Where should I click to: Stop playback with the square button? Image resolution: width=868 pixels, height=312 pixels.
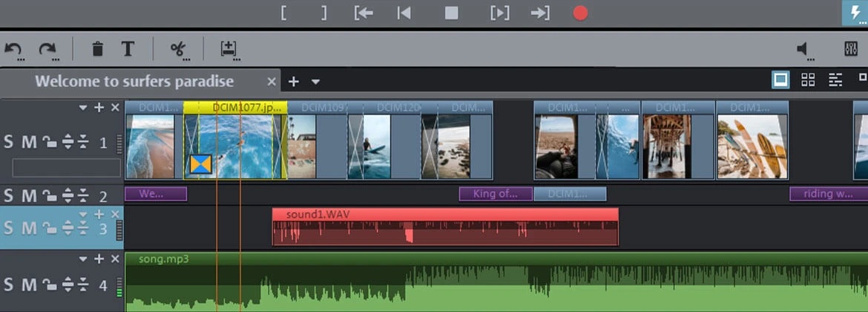pos(451,13)
